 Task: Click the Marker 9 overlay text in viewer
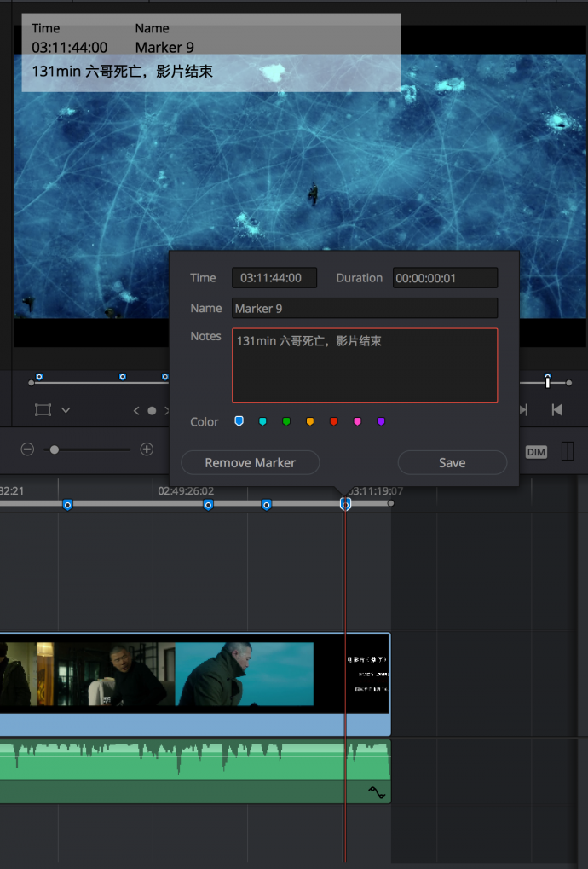[164, 48]
